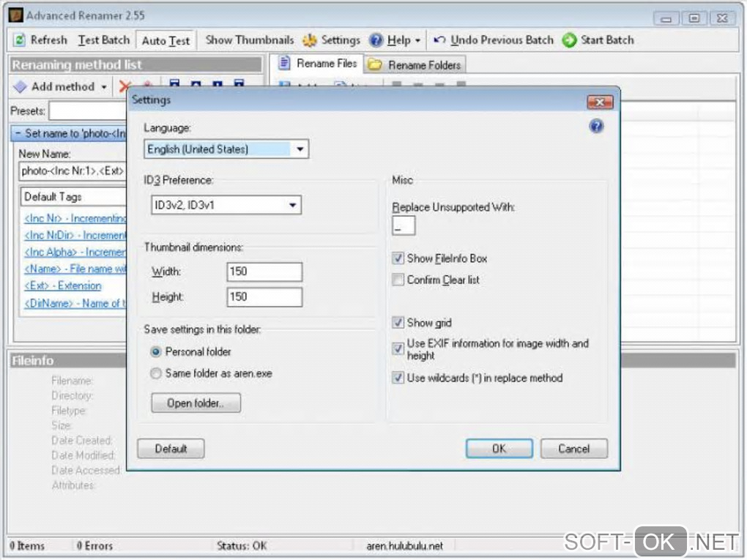Click Show Thumbnails in the toolbar
Viewport: 747px width, 560px height.
[x=250, y=40]
